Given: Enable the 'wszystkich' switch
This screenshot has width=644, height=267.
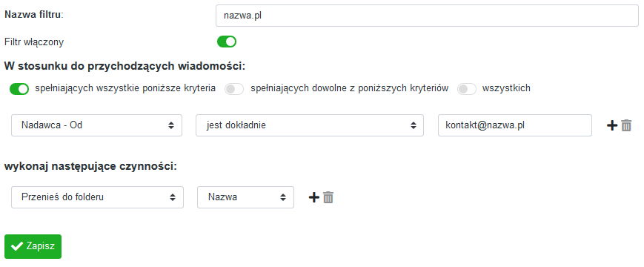Looking at the screenshot, I should pos(467,89).
